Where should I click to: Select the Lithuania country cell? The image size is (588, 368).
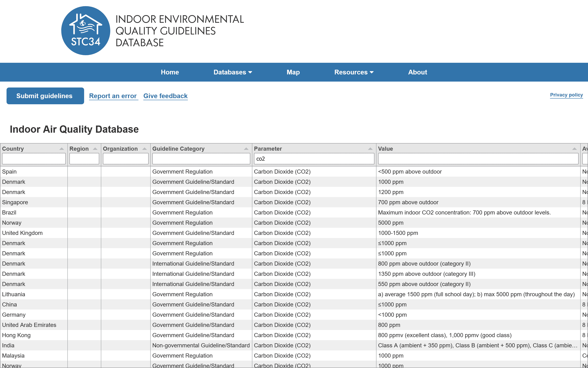point(34,294)
